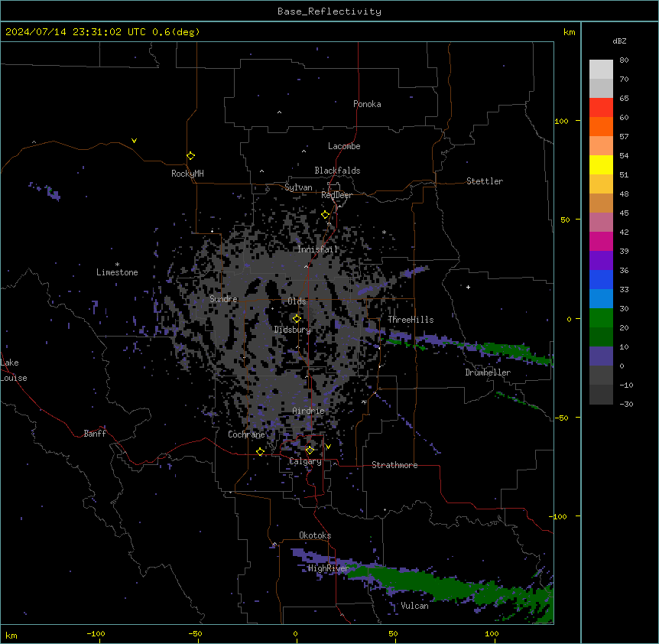This screenshot has height=644, width=659.
Task: Click the -100 tick label on bottom axis
Action: pos(96,633)
